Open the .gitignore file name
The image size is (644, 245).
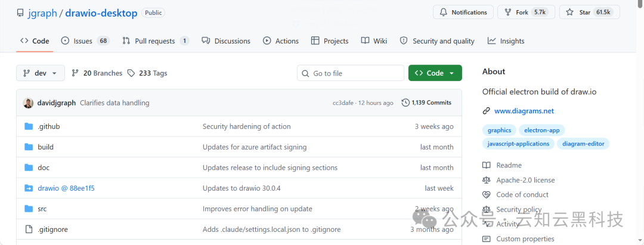(52, 230)
